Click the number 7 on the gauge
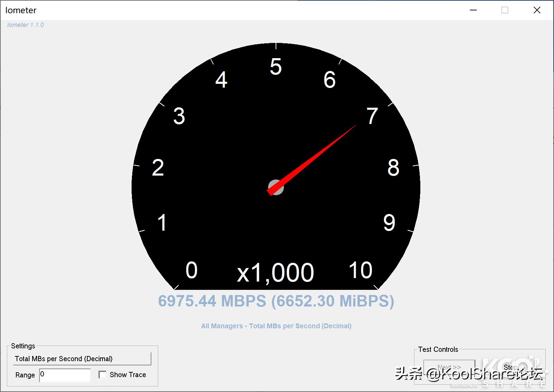Image resolution: width=554 pixels, height=392 pixels. pos(372,116)
